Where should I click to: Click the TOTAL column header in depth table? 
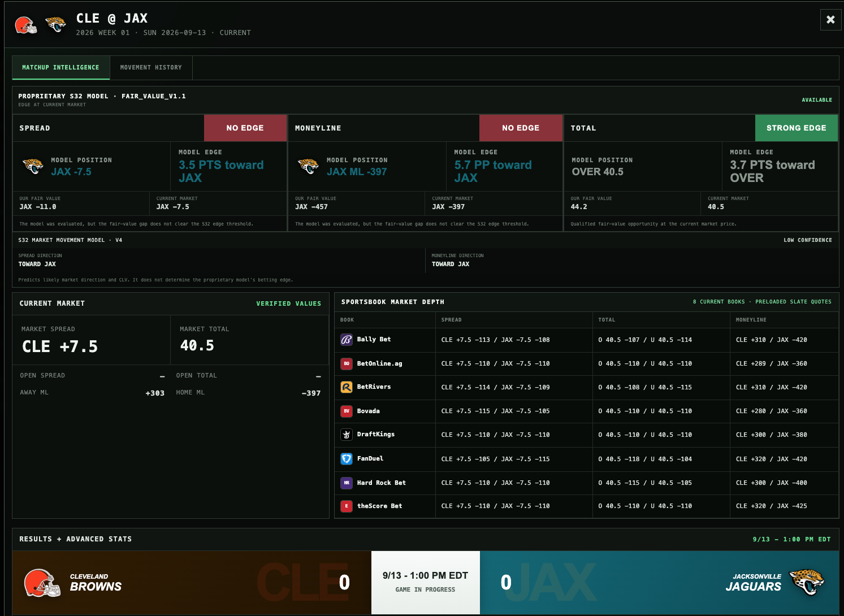coord(607,320)
